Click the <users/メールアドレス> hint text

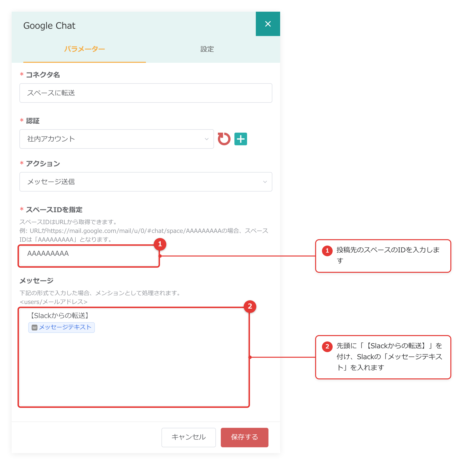click(53, 302)
